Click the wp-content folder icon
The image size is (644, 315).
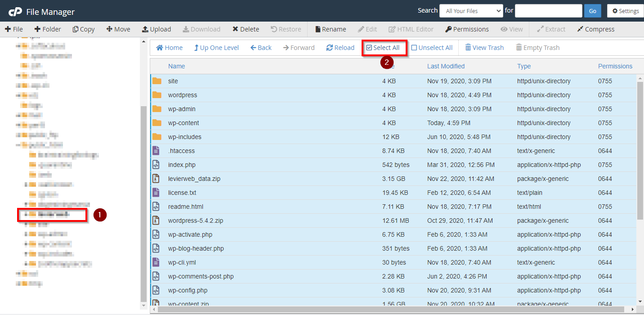click(157, 123)
